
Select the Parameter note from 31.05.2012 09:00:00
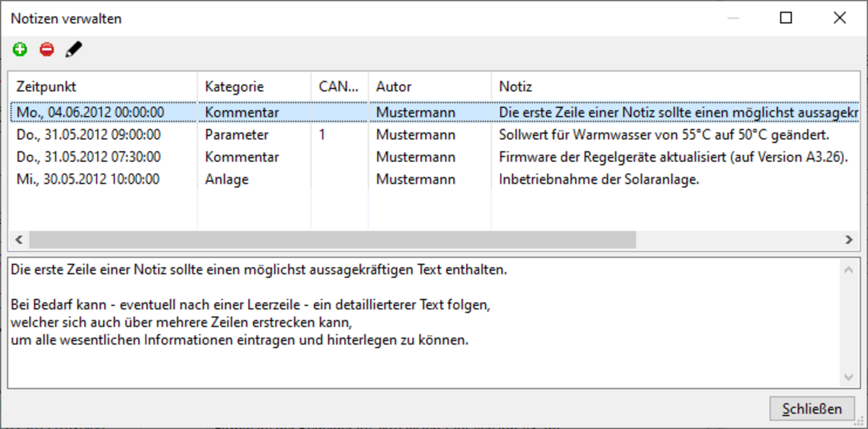(90, 135)
